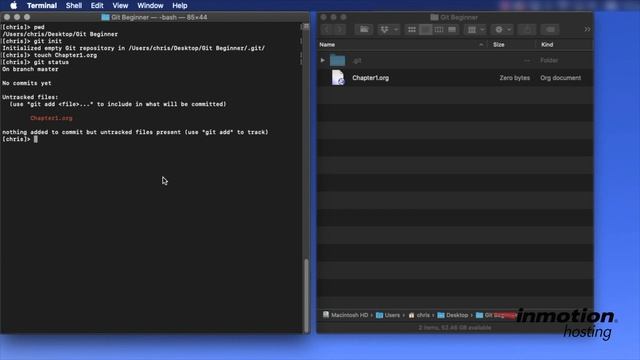The height and width of the screenshot is (360, 640).
Task: Click the 'Zero bytes' size cell
Action: (514, 78)
